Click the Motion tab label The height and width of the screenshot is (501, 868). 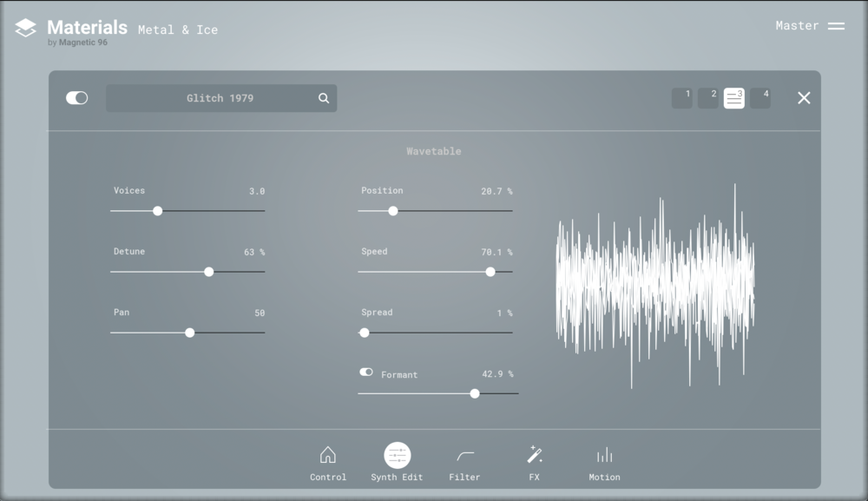(x=604, y=478)
